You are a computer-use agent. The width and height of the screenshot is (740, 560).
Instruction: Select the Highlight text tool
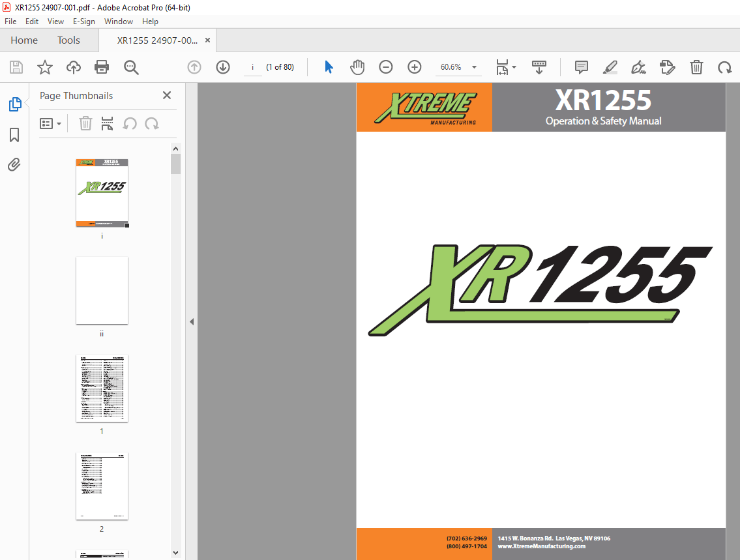point(610,67)
